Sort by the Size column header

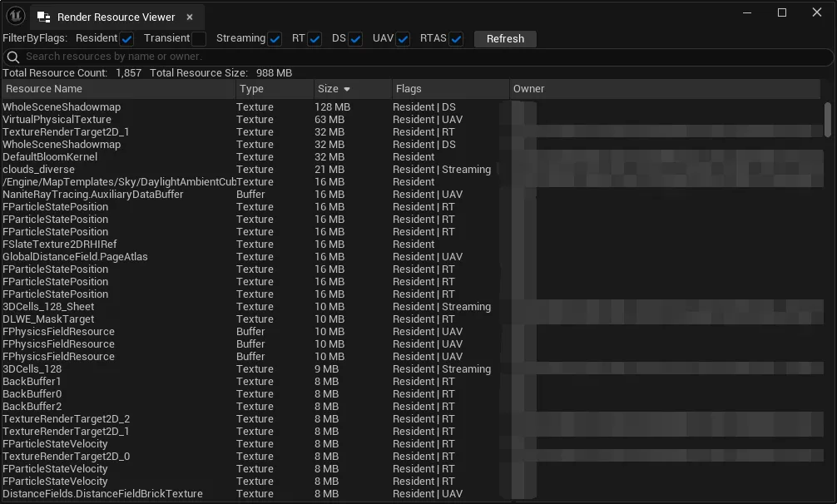point(353,89)
